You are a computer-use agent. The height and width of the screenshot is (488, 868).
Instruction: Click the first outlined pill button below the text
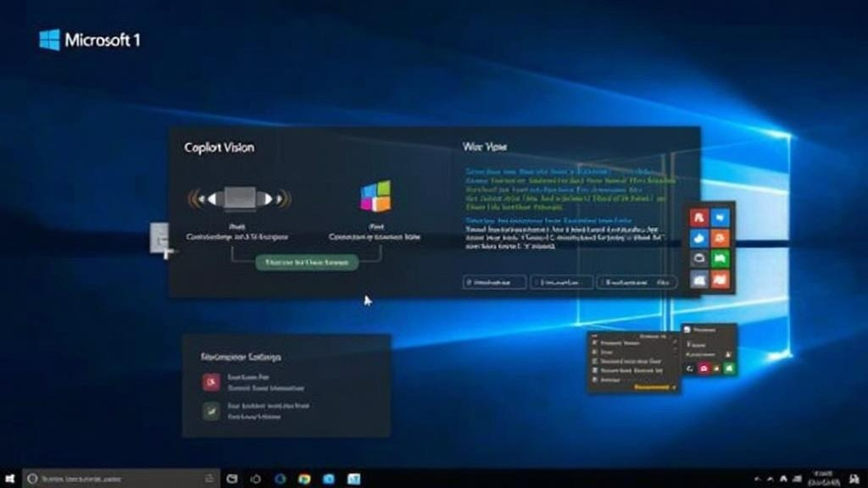coord(494,282)
